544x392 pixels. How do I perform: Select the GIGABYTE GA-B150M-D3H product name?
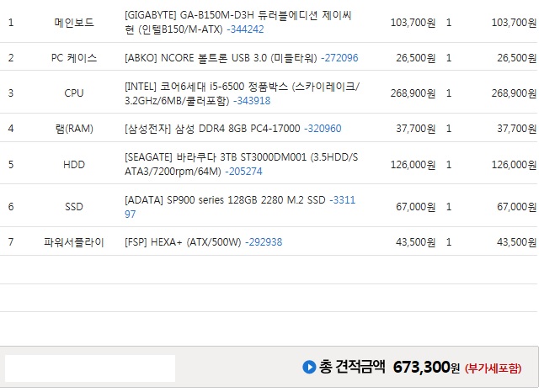238,22
